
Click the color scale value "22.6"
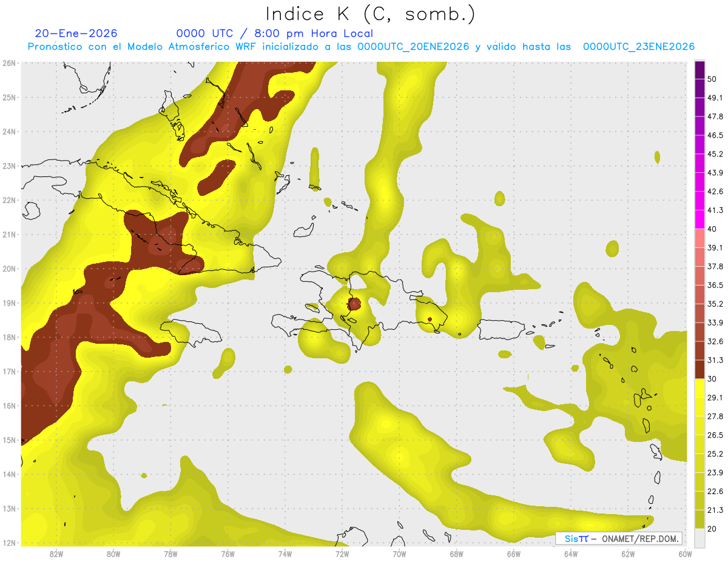tap(715, 492)
